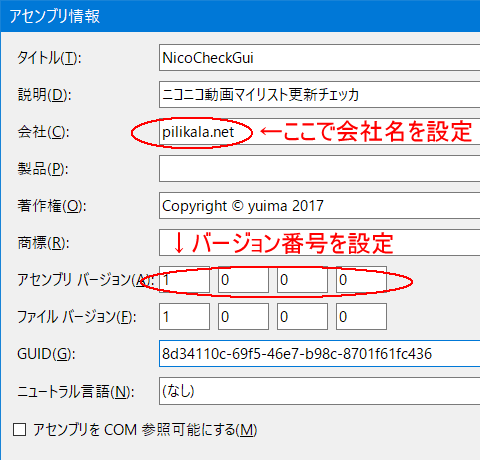Select the description field with Japanese text
The height and width of the screenshot is (460, 480).
point(319,94)
